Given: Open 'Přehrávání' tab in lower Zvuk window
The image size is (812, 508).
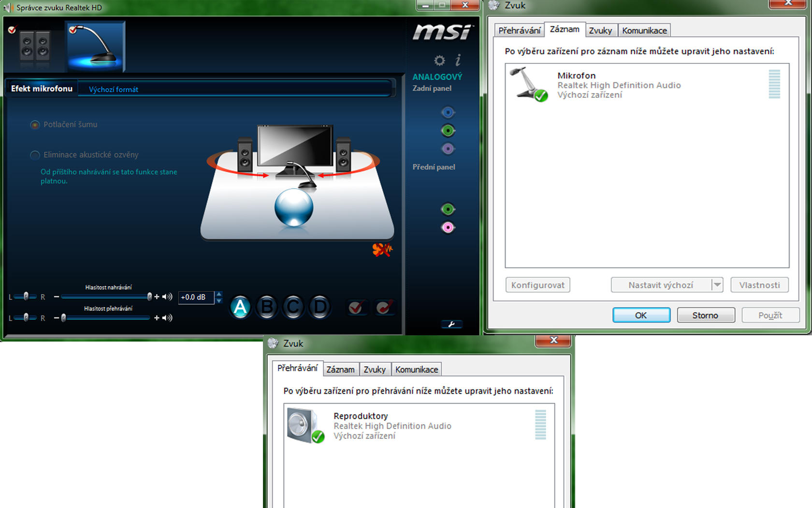Looking at the screenshot, I should tap(297, 368).
